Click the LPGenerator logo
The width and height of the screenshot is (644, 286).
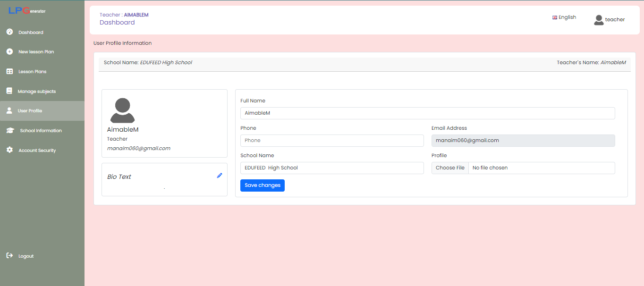(x=27, y=11)
